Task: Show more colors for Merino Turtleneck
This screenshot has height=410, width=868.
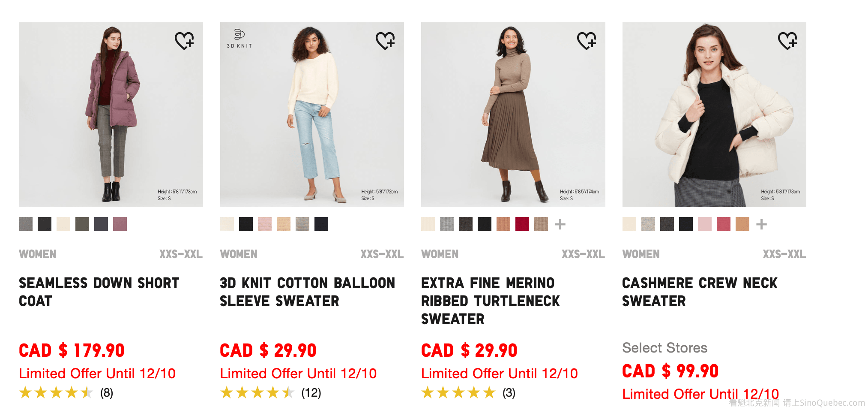Action: [560, 224]
